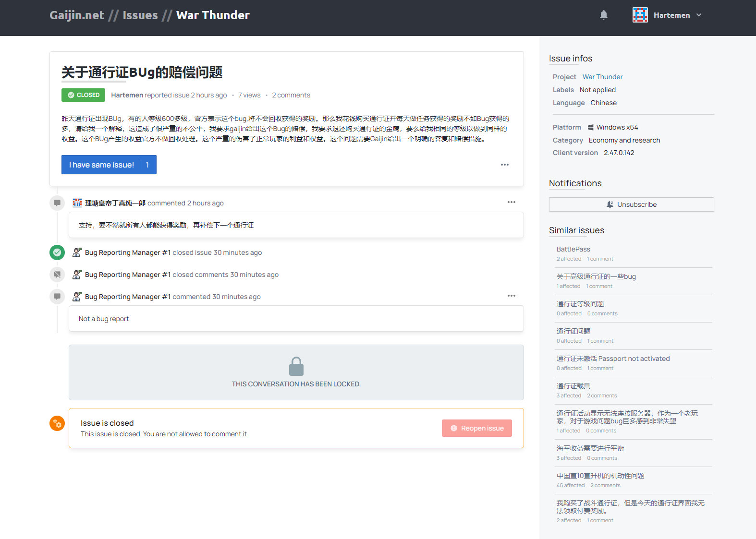Click the speech bubble icon beside first comment
756x539 pixels.
pyautogui.click(x=57, y=203)
